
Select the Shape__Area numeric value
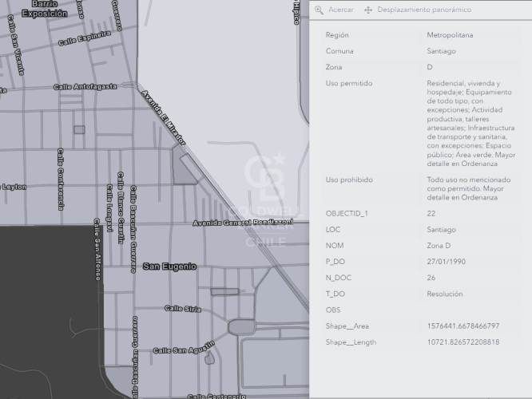[x=463, y=326]
